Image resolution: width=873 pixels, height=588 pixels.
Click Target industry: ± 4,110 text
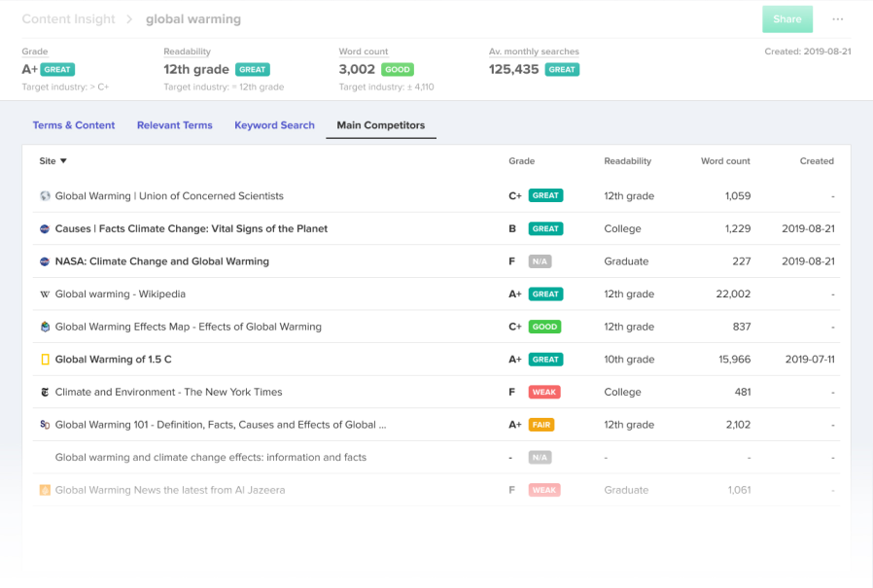tap(386, 86)
